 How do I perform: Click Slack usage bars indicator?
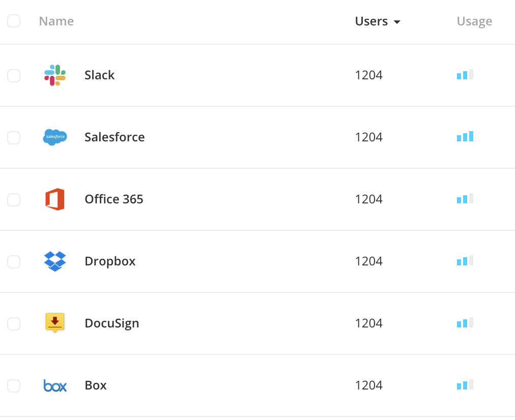point(465,74)
